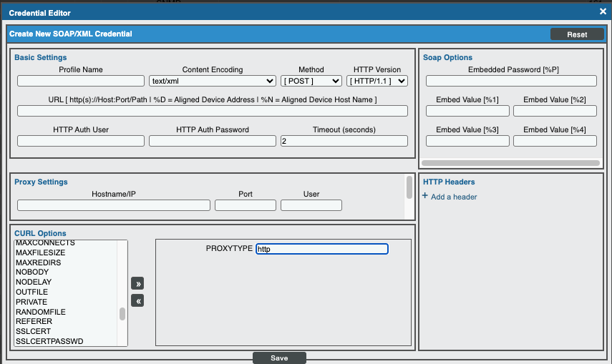Select NOBODY in CURL Options list

[x=31, y=272]
